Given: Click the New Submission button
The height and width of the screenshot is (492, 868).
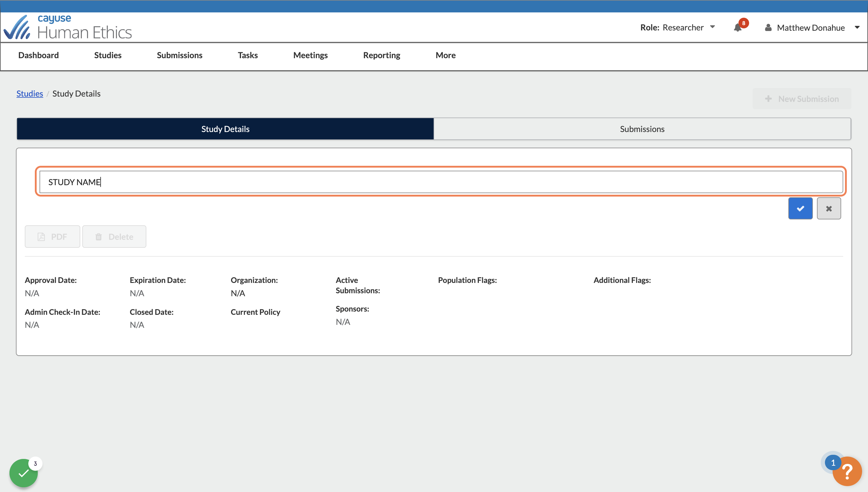Looking at the screenshot, I should point(802,99).
